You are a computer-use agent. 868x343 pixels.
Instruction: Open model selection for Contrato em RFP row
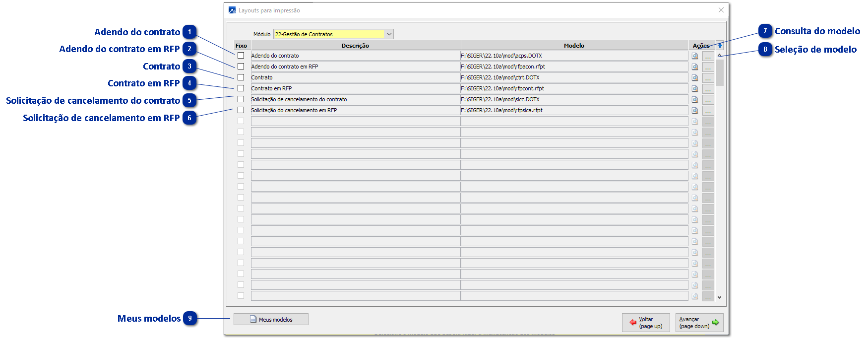(708, 89)
